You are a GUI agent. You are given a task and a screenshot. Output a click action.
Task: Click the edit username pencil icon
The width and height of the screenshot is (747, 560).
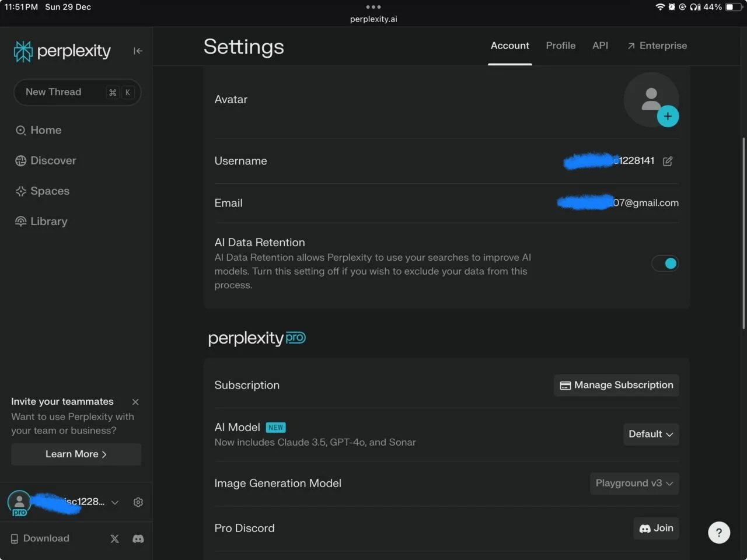(x=668, y=161)
